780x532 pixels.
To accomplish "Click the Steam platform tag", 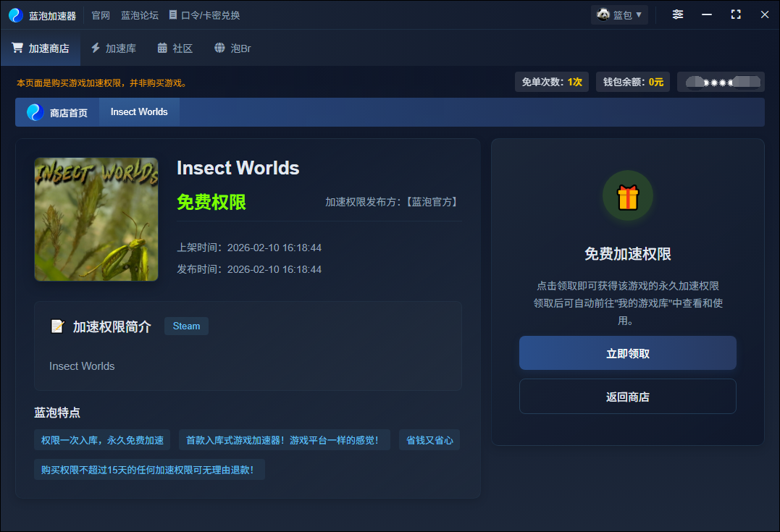I will tap(186, 326).
